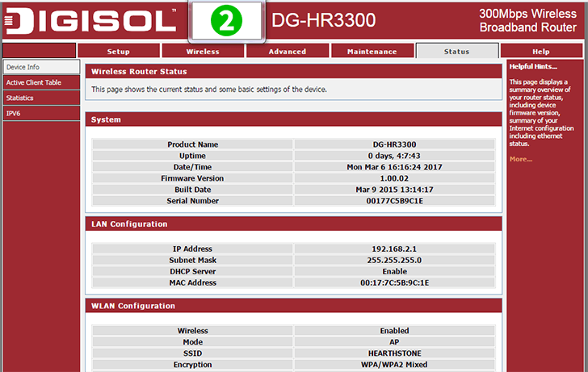Click the Helpful Hints... heading

533,67
